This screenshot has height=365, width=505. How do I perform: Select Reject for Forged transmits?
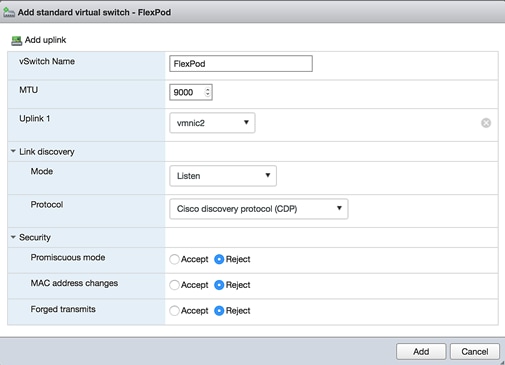[219, 311]
